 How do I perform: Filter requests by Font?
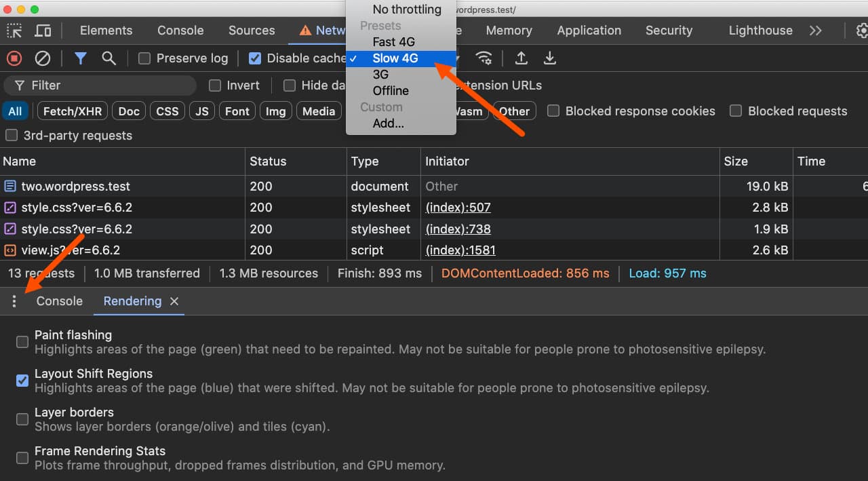pos(237,111)
